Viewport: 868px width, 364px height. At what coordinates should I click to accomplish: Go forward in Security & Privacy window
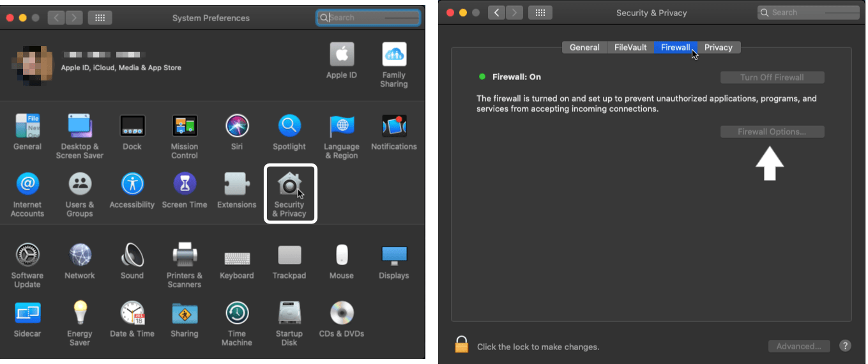coord(514,12)
